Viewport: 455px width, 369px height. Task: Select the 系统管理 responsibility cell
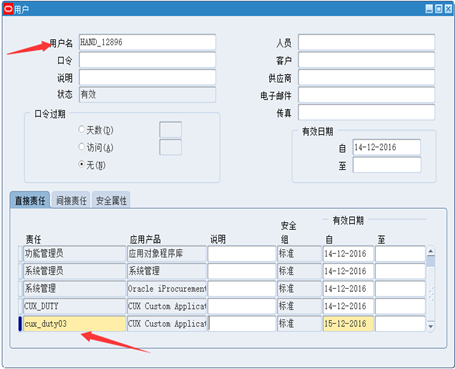click(x=74, y=289)
